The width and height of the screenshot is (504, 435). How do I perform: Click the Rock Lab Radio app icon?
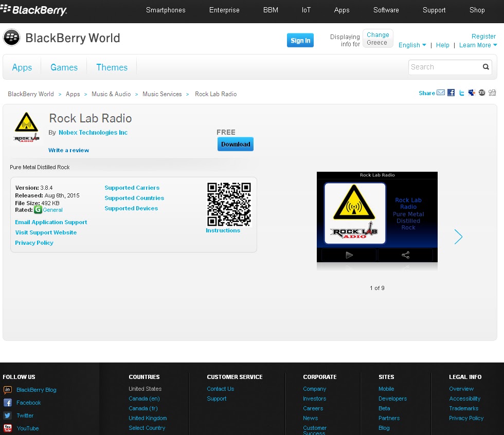coord(26,127)
